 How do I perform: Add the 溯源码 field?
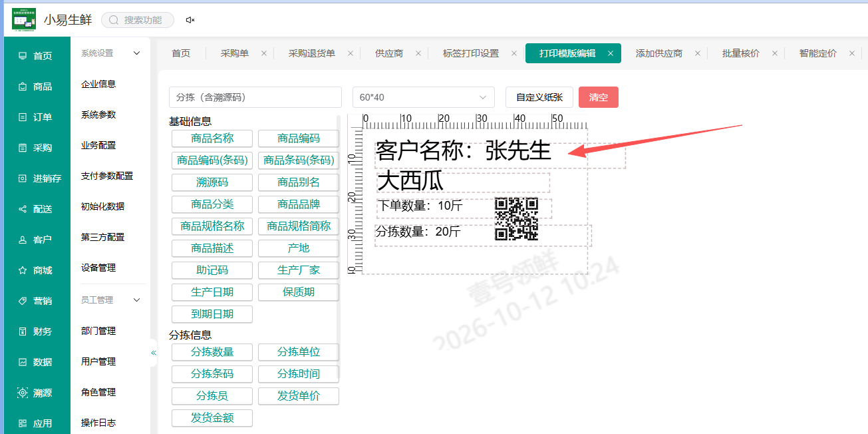pyautogui.click(x=212, y=182)
